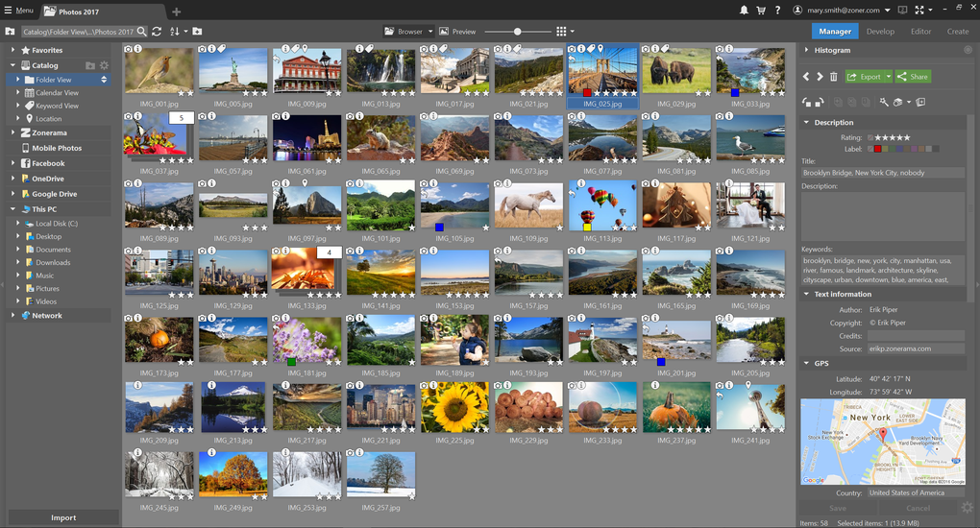Add a new tab with plus
This screenshot has height=528, width=980.
176,12
